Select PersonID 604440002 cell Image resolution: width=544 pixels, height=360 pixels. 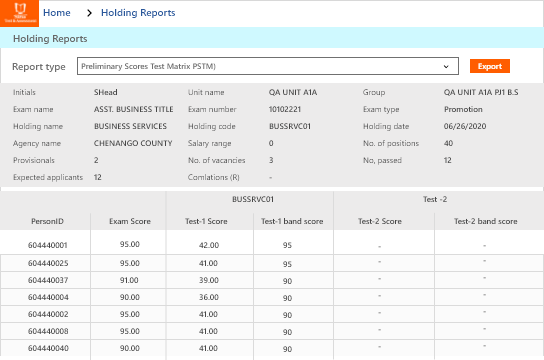48,314
